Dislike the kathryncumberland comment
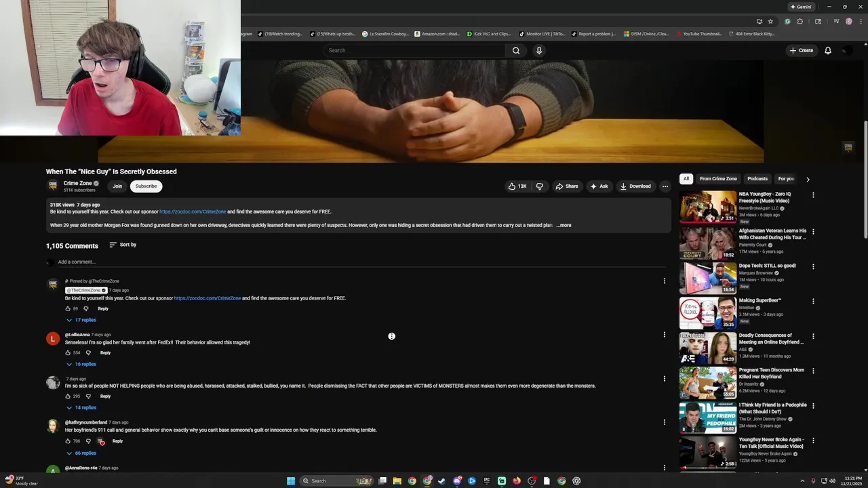Screen dimensions: 868x488 (88, 441)
